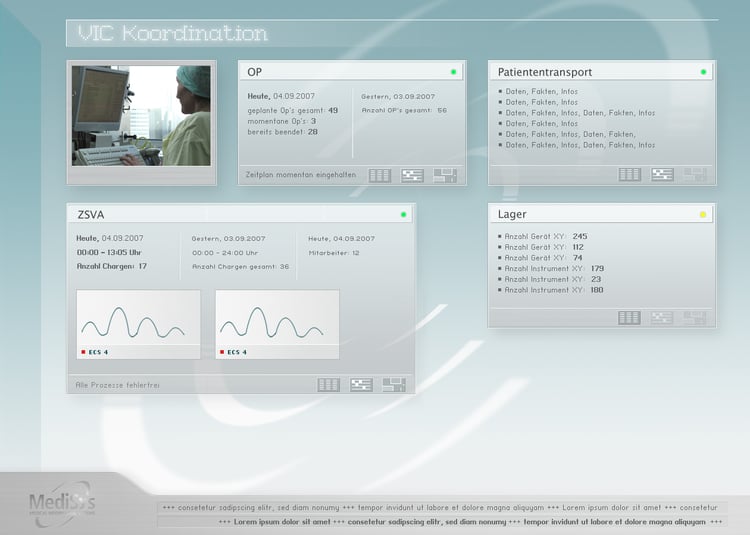This screenshot has width=750, height=535.
Task: Choose the dimmed list view icon in Lager panel
Action: click(662, 318)
